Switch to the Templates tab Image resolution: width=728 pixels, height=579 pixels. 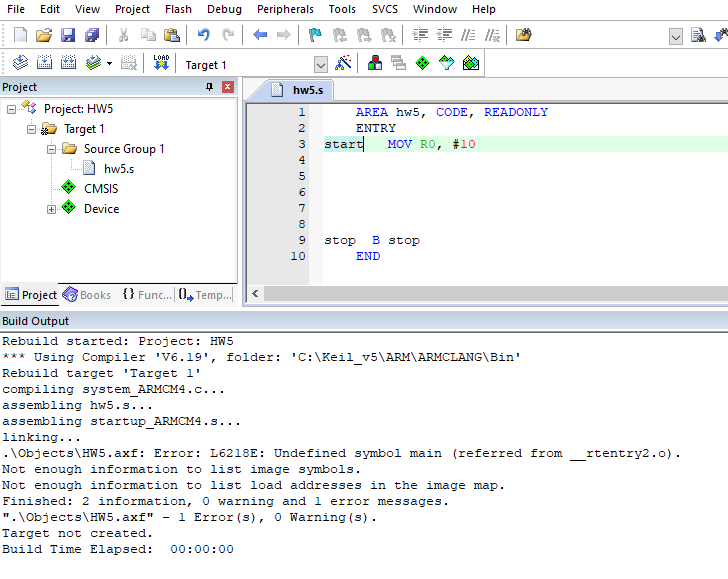click(x=205, y=295)
